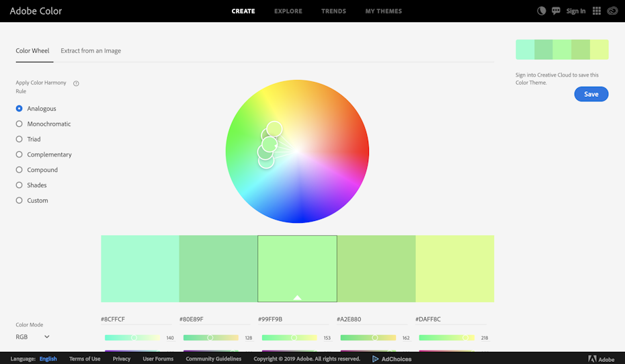Click the base color triangle marker
This screenshot has height=364, width=625.
(x=297, y=298)
